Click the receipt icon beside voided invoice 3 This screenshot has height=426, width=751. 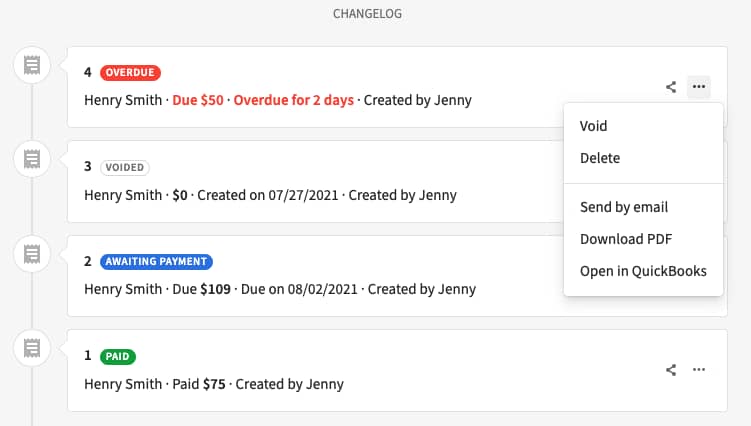32,158
